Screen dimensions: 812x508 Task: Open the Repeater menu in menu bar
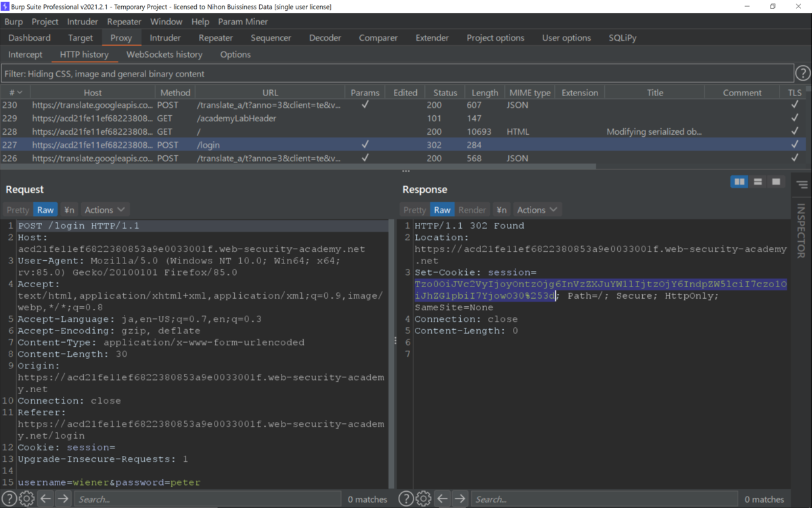(124, 22)
